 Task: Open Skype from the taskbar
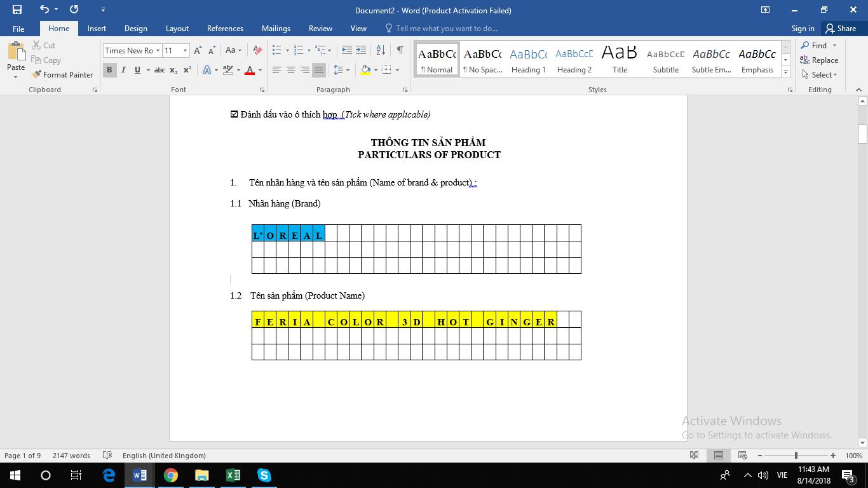click(x=264, y=475)
